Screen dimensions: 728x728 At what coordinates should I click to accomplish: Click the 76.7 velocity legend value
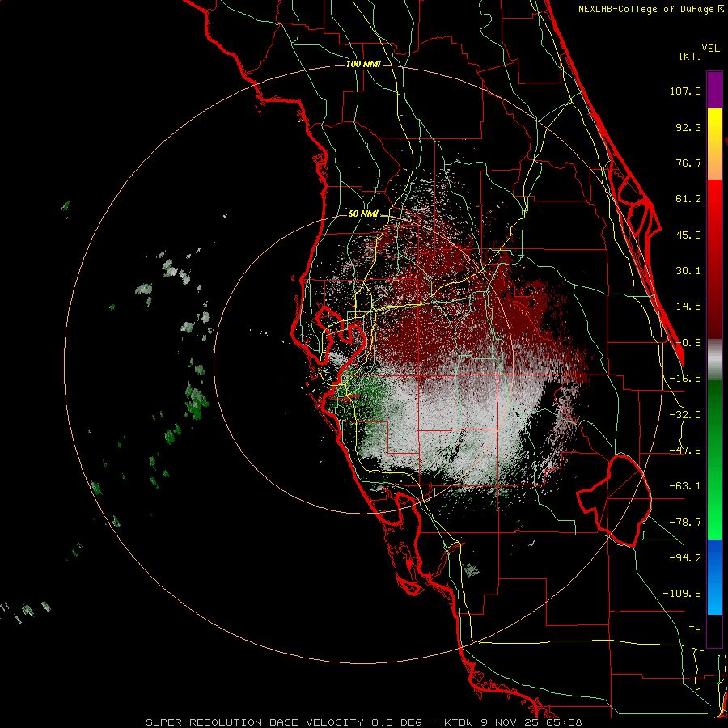pos(688,163)
